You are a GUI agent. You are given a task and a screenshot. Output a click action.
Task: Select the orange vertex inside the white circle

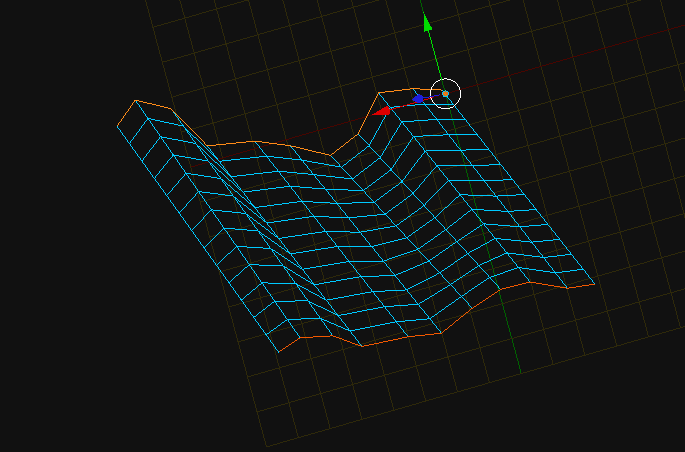(446, 93)
